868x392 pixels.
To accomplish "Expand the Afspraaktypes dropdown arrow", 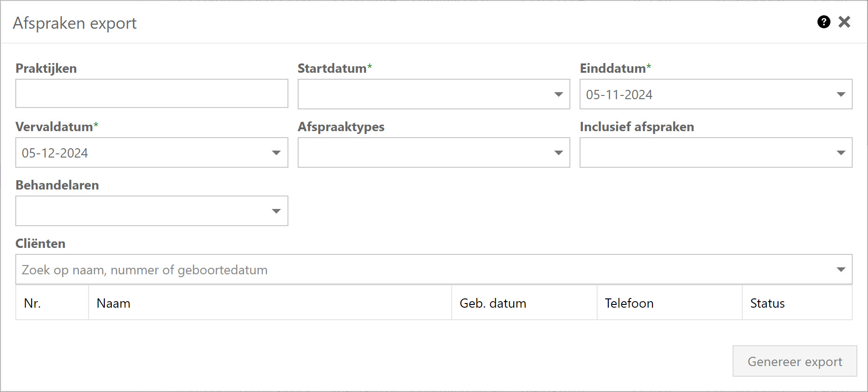I will [x=559, y=153].
